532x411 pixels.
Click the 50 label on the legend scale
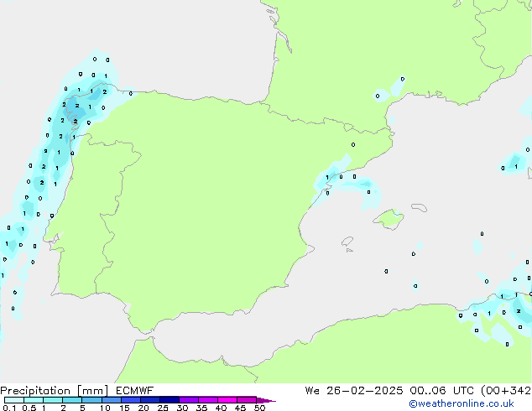click(x=259, y=408)
